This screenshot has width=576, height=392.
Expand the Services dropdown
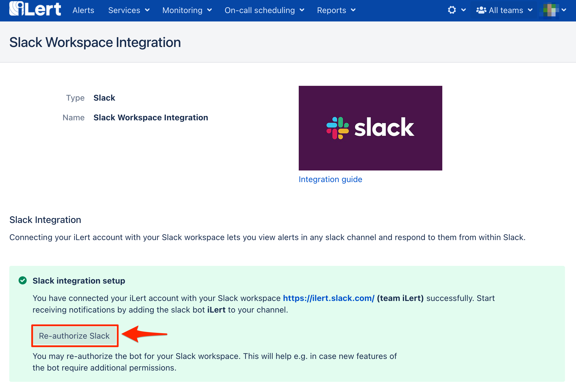(x=129, y=10)
